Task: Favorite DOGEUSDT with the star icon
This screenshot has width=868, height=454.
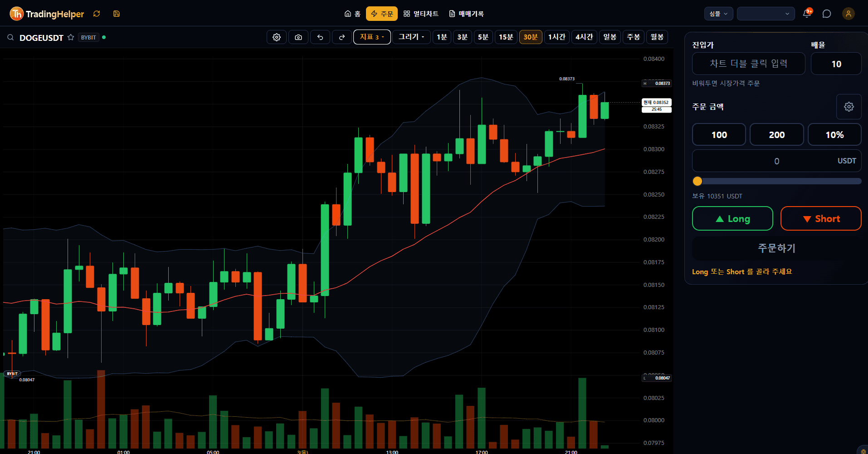Action: click(71, 37)
